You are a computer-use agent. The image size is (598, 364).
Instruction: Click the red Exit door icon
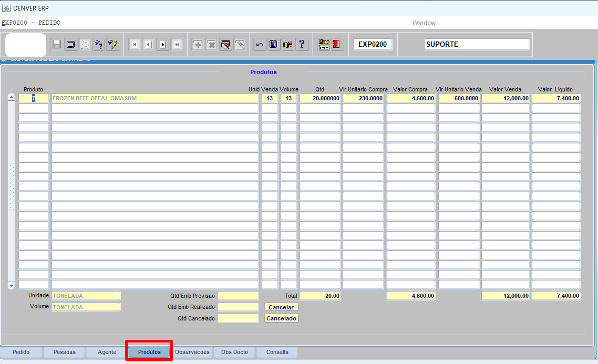coord(337,45)
